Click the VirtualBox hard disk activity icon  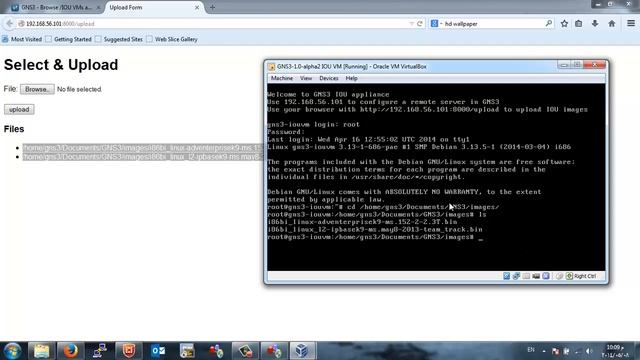(507, 276)
